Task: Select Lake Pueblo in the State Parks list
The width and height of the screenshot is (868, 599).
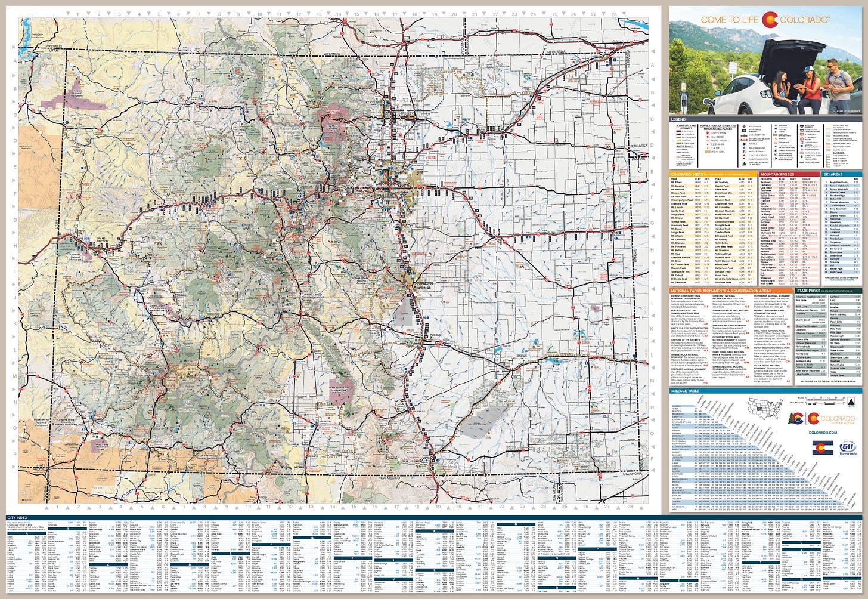Action: (811, 375)
